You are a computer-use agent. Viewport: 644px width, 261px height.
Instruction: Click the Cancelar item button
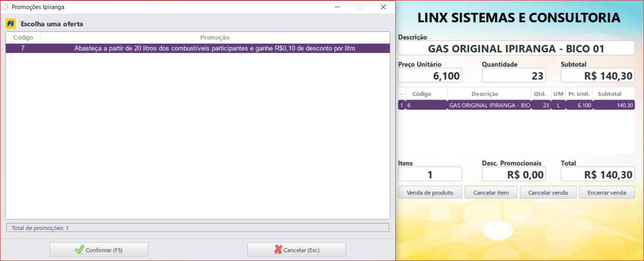point(491,193)
